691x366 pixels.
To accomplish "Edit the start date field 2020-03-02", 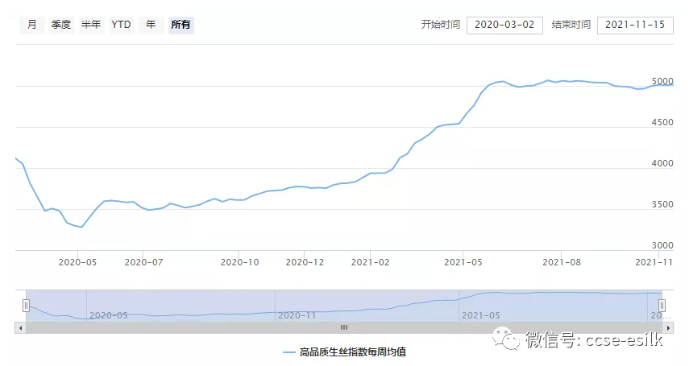I will (505, 25).
